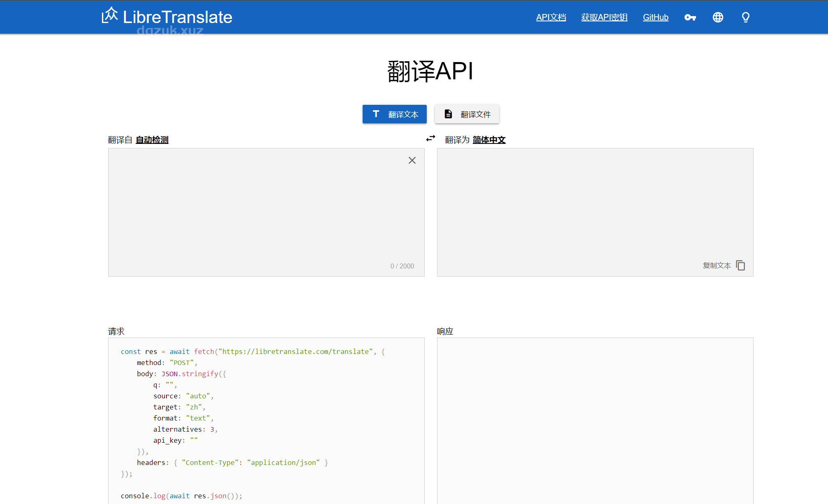Click the copy text clipboard icon
The height and width of the screenshot is (504, 828).
tap(740, 266)
